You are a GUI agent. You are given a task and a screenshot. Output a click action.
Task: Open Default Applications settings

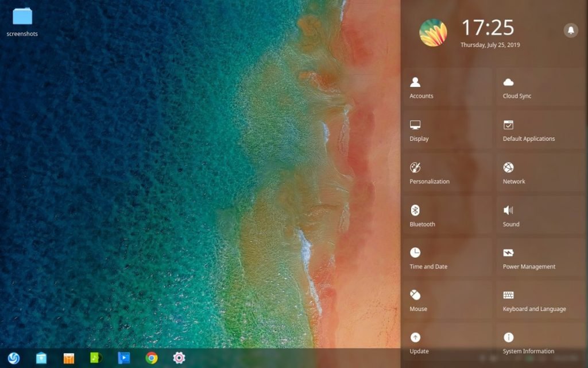pos(540,131)
